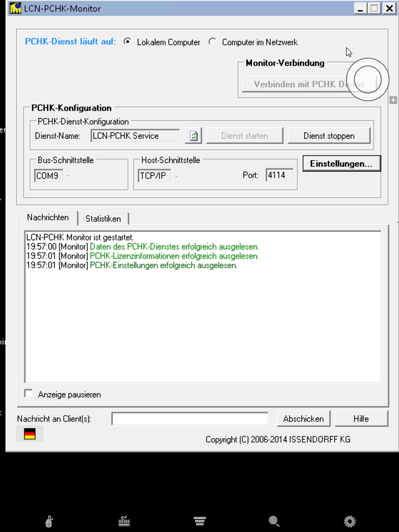Click the LCN-PCHK-Monitor title bar app icon
Screen dimensions: 399x532
[16, 9]
